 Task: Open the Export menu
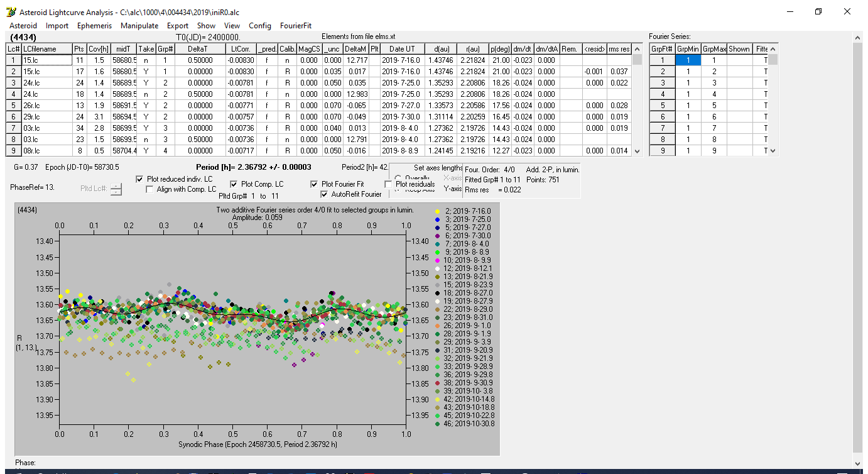pos(178,26)
